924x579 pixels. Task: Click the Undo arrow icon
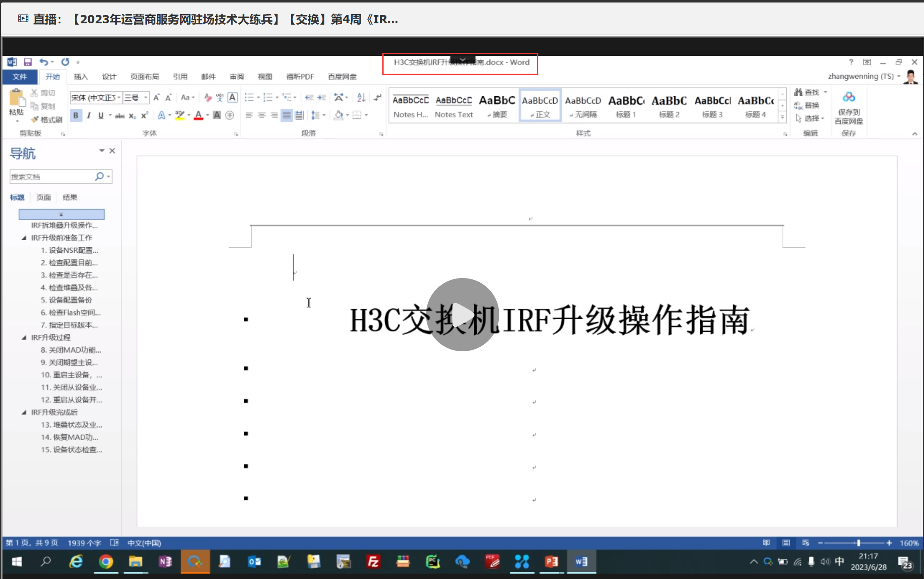point(44,62)
